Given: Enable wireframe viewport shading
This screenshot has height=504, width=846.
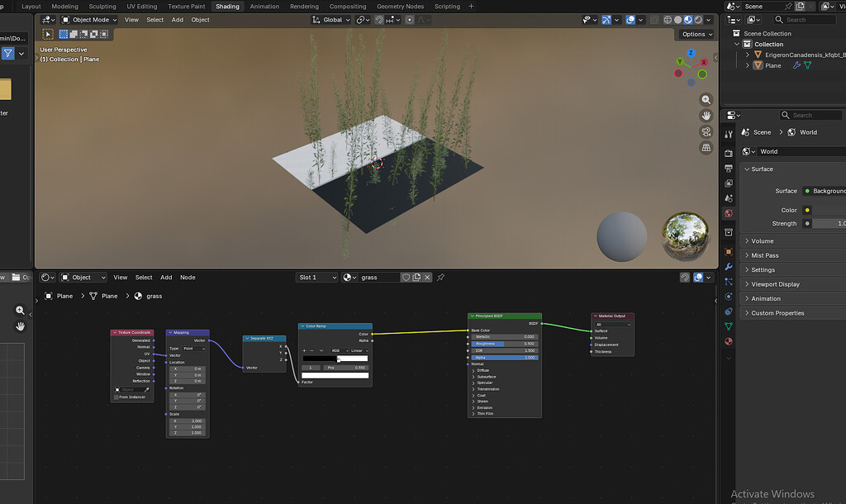Looking at the screenshot, I should pos(668,20).
